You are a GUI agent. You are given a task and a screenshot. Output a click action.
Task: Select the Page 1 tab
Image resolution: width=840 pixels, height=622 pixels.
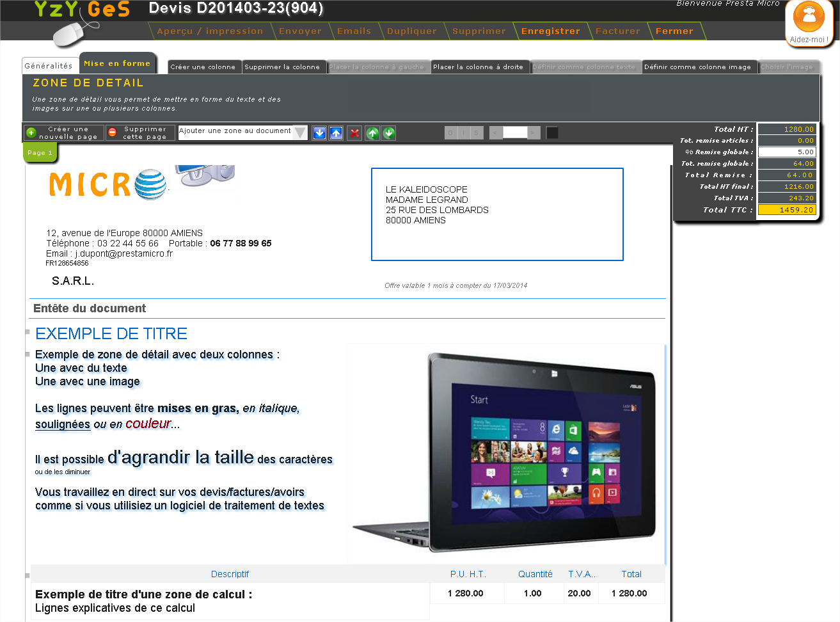40,152
